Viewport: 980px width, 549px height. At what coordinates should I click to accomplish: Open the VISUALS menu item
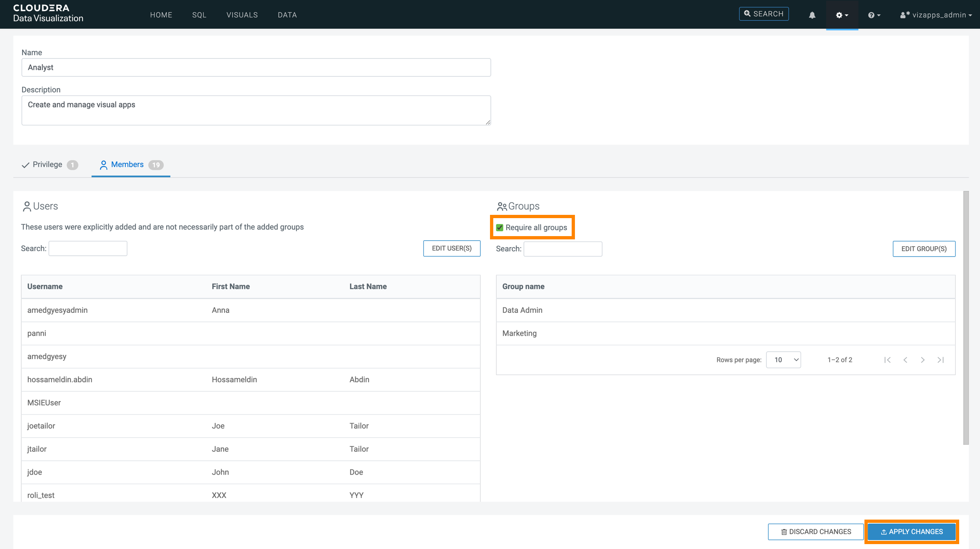242,15
